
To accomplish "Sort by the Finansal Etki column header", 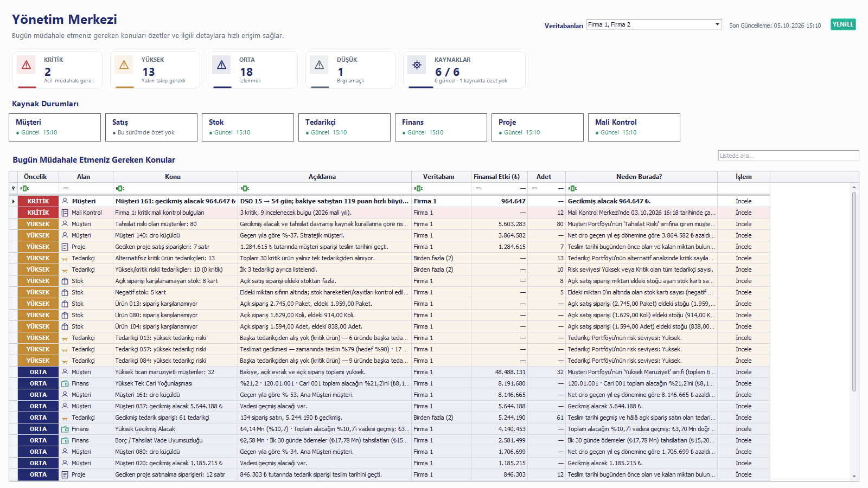I will (496, 177).
